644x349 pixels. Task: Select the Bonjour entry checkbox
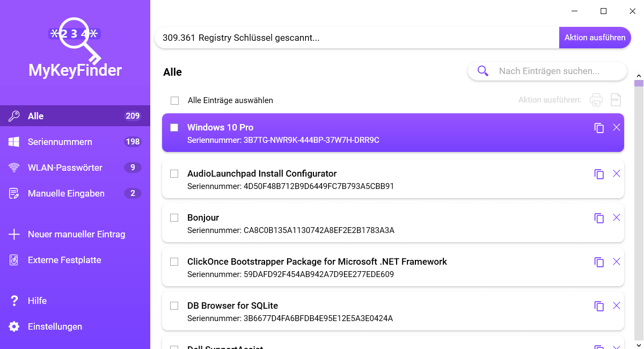(174, 218)
